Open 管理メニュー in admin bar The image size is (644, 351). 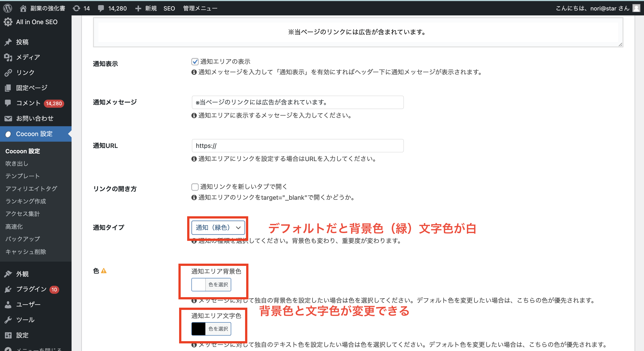tap(200, 8)
